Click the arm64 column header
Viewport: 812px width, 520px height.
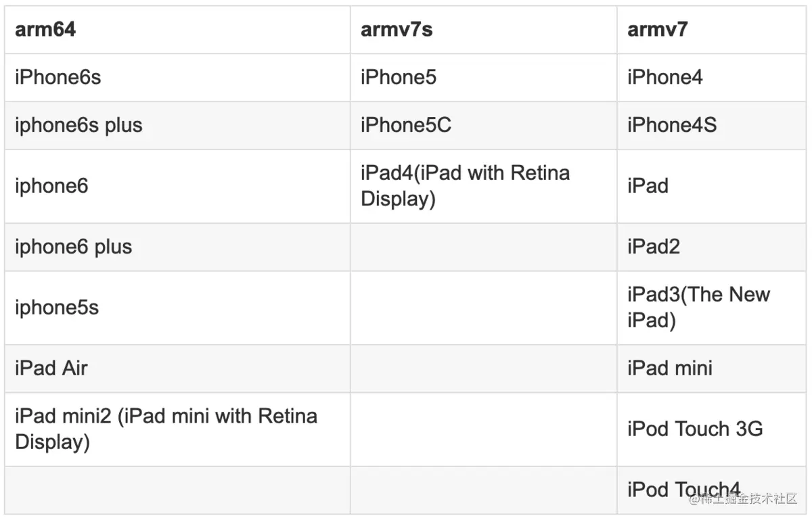tap(45, 30)
